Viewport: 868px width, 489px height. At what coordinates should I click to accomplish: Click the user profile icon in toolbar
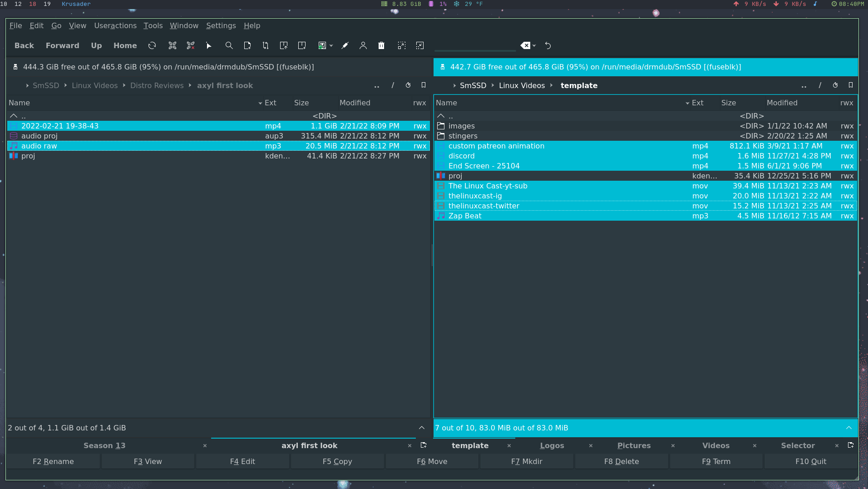point(363,45)
